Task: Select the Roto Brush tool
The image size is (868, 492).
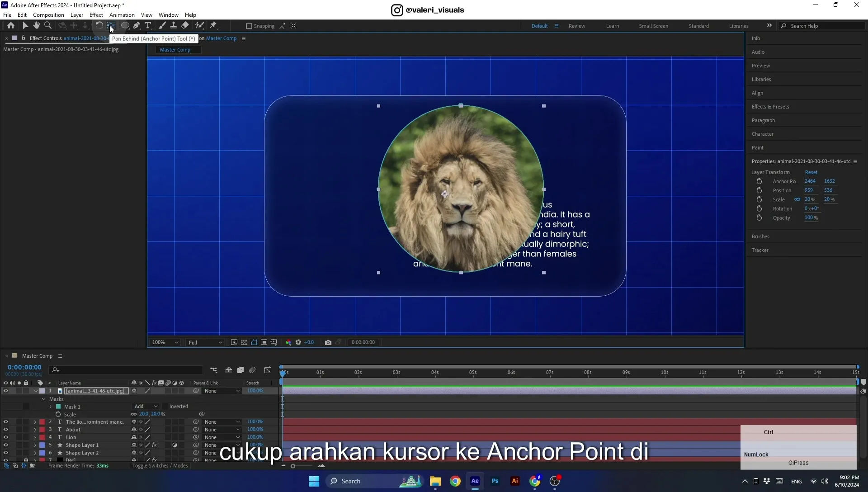Action: (x=199, y=26)
